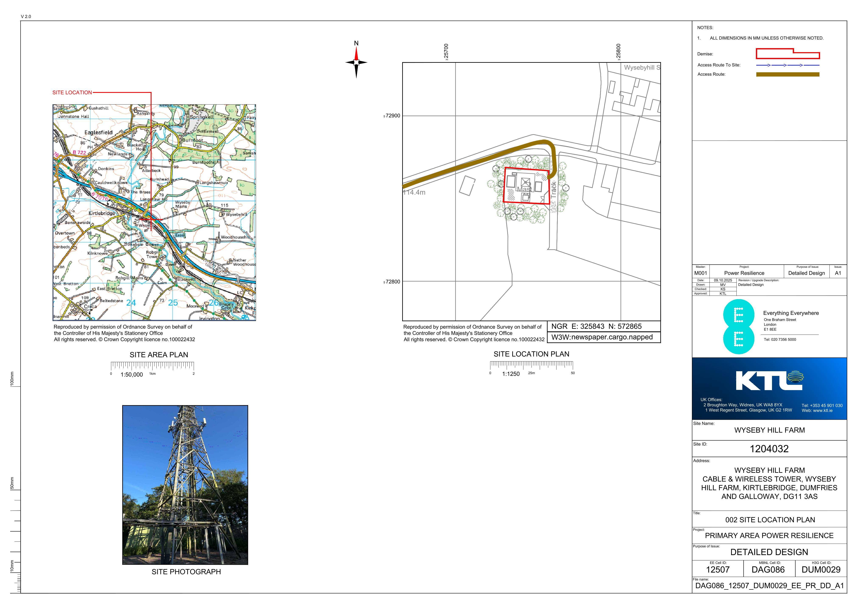The height and width of the screenshot is (614, 868).
Task: Click the 'Wysebyhill S' map label
Action: (x=642, y=68)
